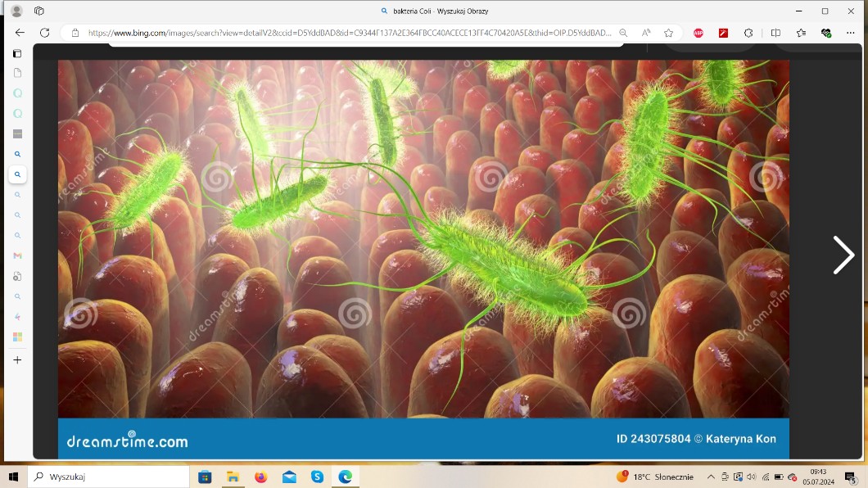Open the Gmail vertical tab
This screenshot has height=488, width=868.
point(17,255)
